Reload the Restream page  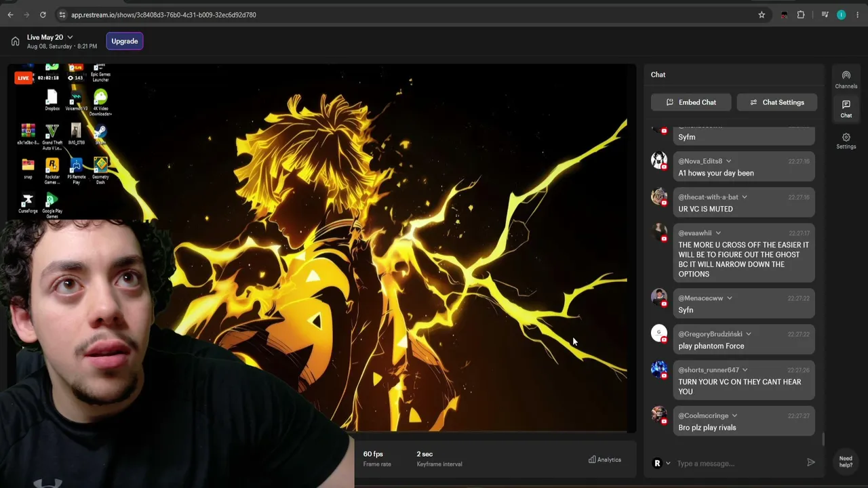43,14
